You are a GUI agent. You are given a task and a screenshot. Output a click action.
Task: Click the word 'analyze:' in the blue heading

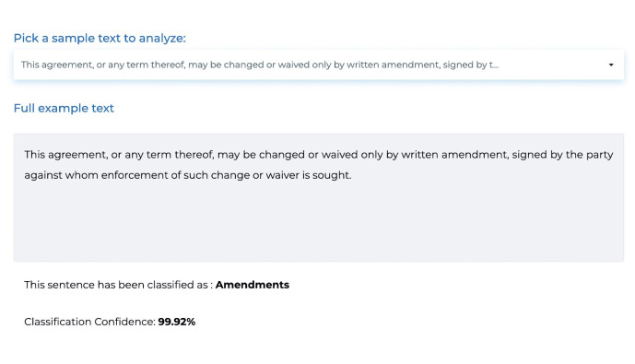click(x=162, y=39)
